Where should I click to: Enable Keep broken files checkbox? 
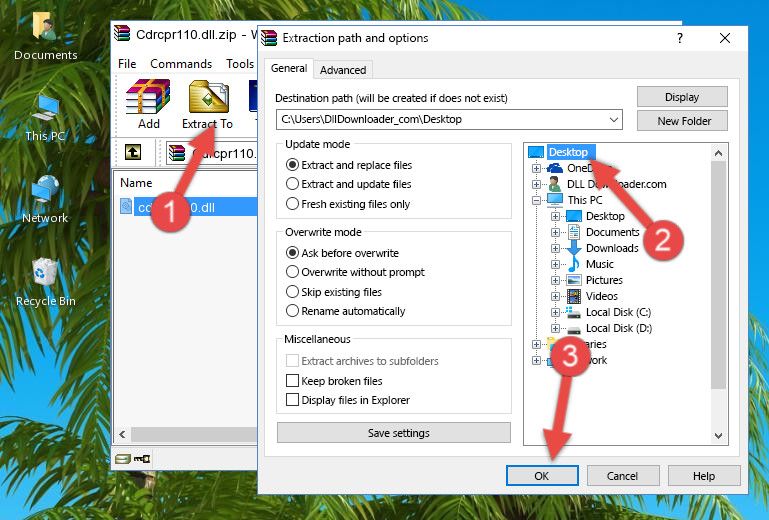tap(292, 381)
